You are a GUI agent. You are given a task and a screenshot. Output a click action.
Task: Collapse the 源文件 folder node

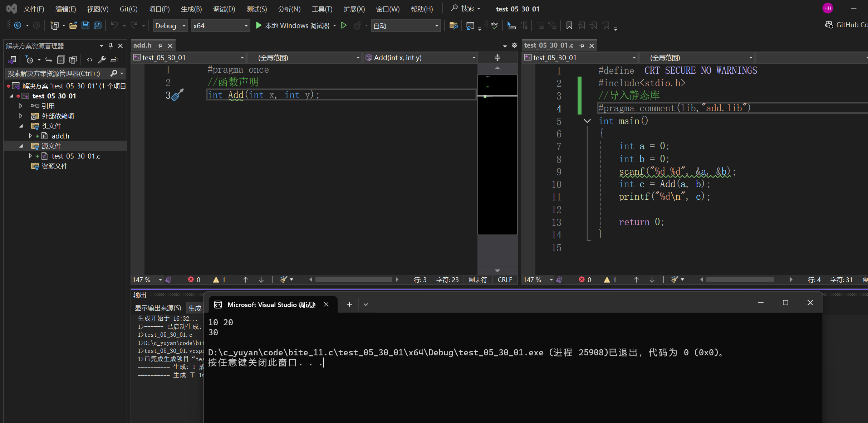(21, 146)
